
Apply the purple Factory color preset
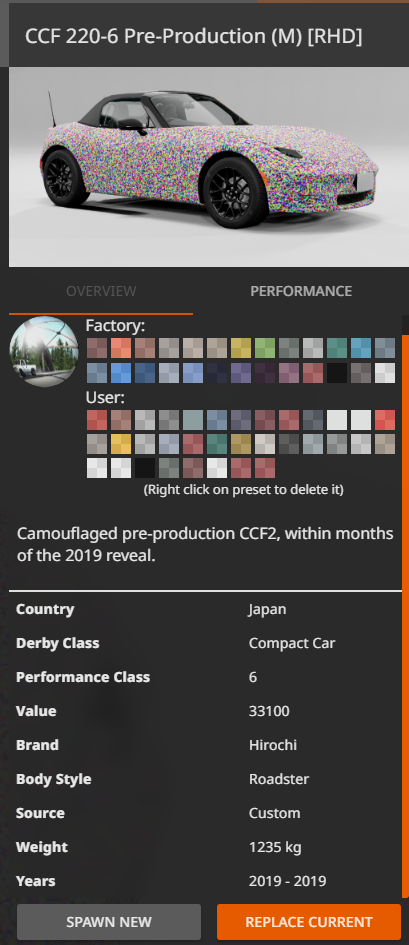click(241, 372)
